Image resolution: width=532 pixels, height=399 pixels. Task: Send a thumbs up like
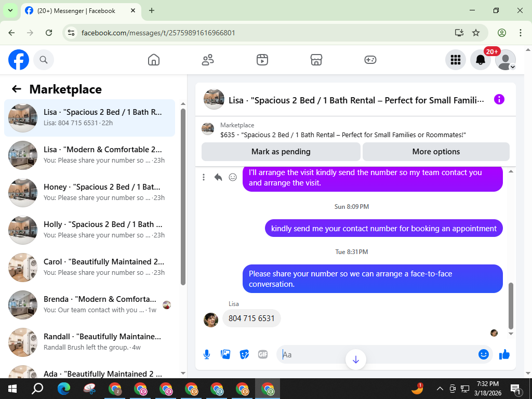504,354
